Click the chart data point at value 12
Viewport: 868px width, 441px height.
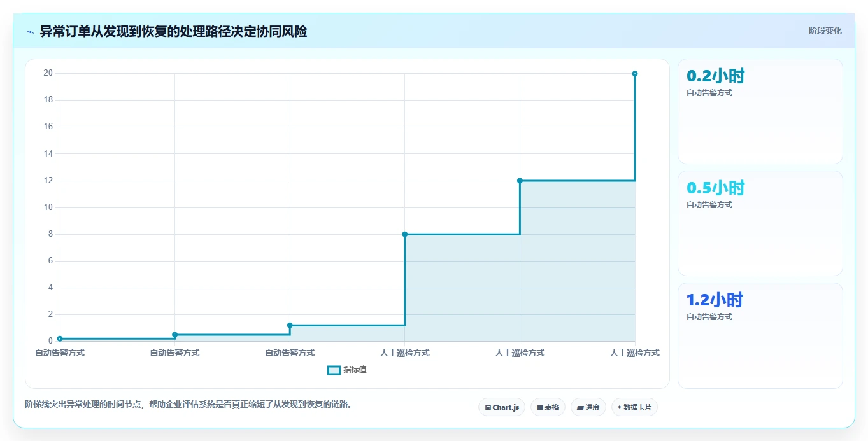coord(520,181)
